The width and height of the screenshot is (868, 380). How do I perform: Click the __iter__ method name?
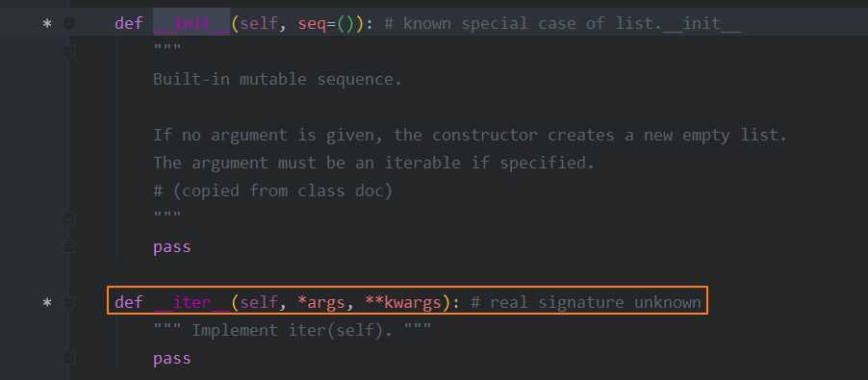(x=191, y=303)
